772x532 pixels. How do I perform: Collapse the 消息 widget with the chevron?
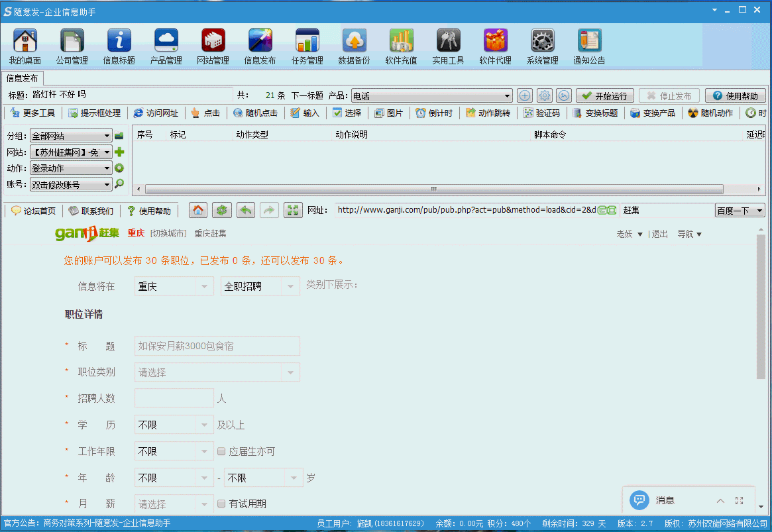point(720,500)
